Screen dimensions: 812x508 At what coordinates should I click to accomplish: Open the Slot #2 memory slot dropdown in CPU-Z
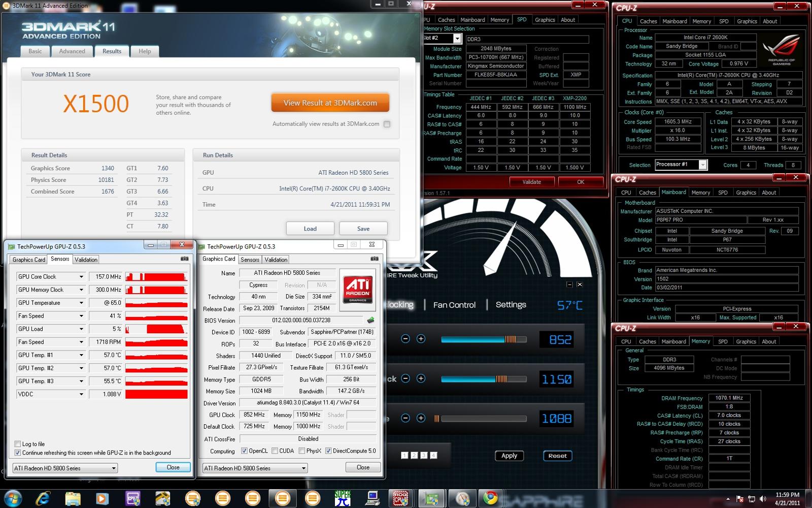[x=457, y=38]
